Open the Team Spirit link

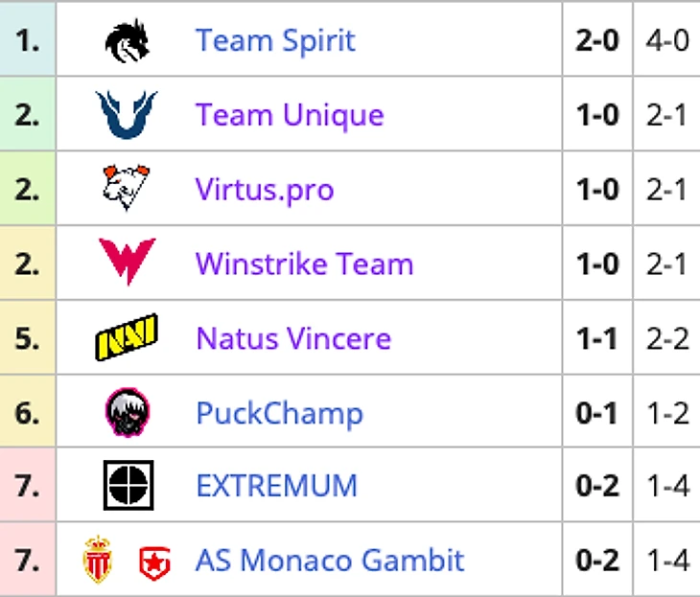tap(275, 41)
